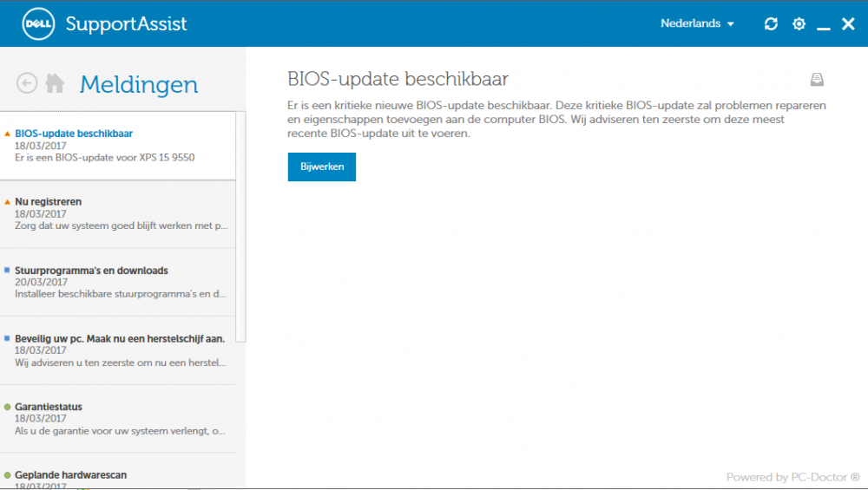Screen dimensions: 868x490
Task: Open the Geplande hardwarescan notification
Action: pyautogui.click(x=118, y=472)
